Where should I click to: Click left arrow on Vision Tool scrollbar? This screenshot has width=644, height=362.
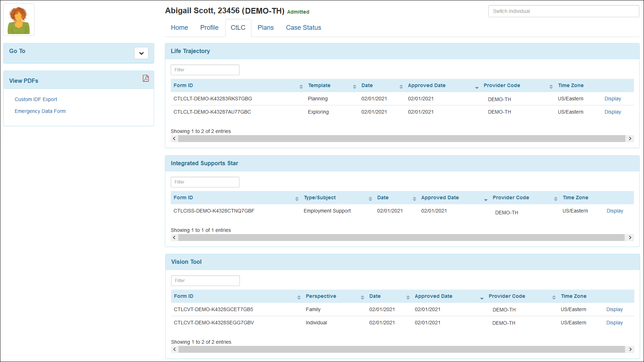(x=174, y=349)
